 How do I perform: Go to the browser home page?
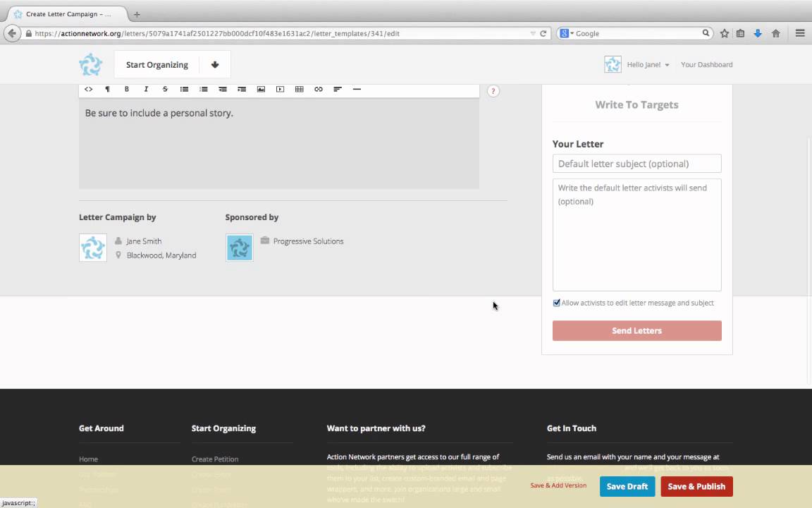776,33
